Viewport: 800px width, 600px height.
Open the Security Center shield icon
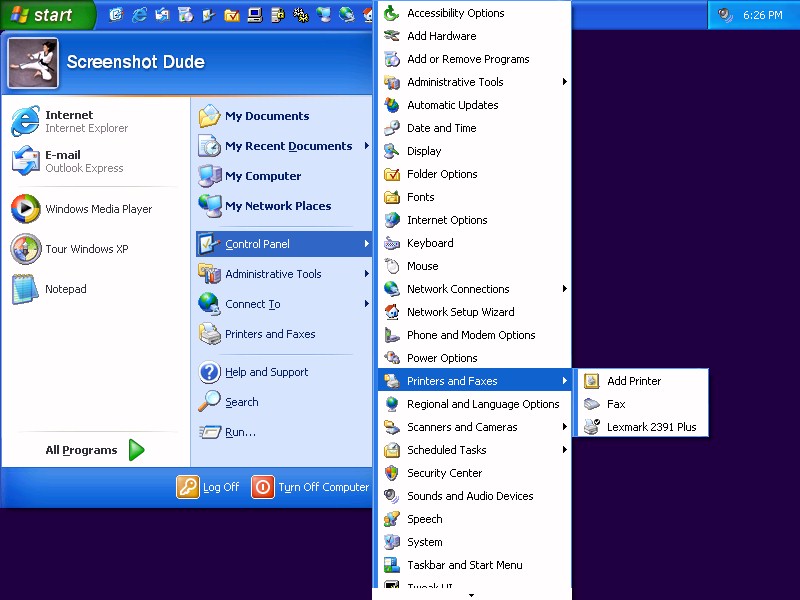tap(392, 473)
